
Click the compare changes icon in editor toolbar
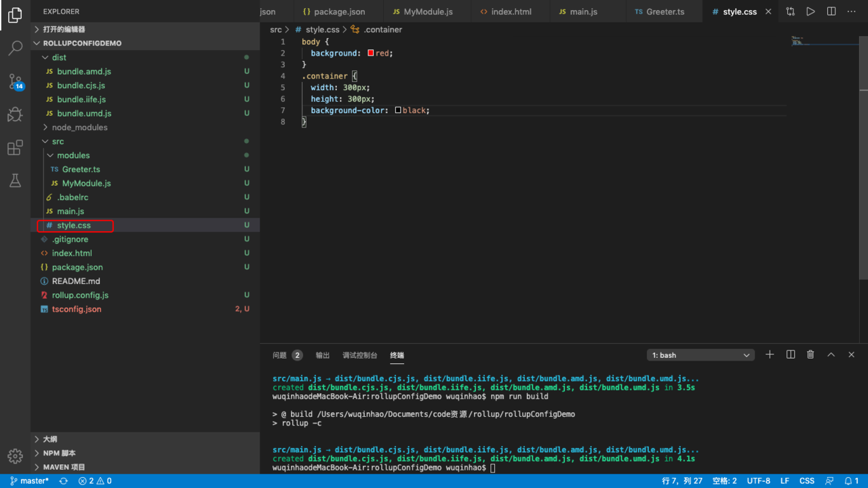(791, 12)
